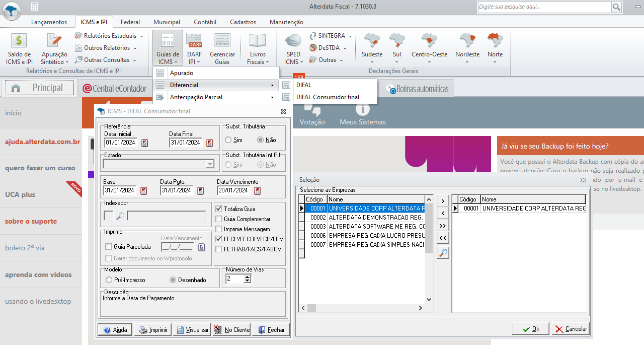Click the Ajuda button in DIFAL dialog
The height and width of the screenshot is (345, 644).
[x=115, y=330]
